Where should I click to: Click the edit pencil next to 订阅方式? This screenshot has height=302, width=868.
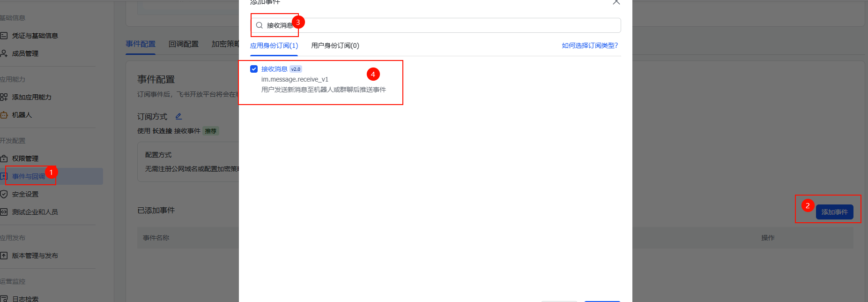178,116
